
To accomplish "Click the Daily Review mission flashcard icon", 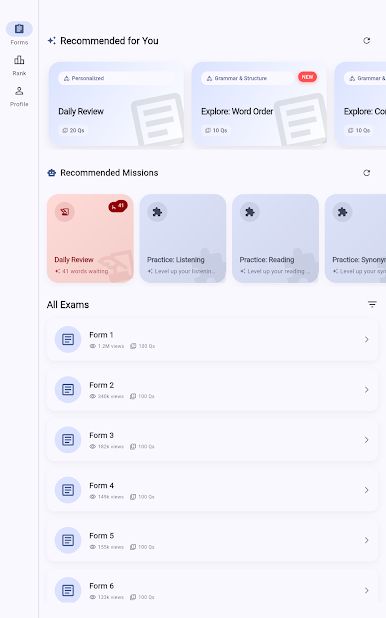I will 65,212.
